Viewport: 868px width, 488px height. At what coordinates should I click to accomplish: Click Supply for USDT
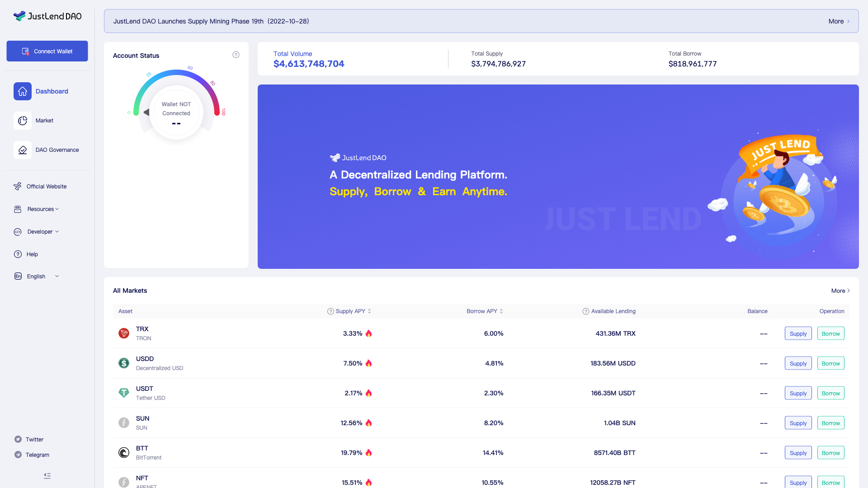coord(798,393)
